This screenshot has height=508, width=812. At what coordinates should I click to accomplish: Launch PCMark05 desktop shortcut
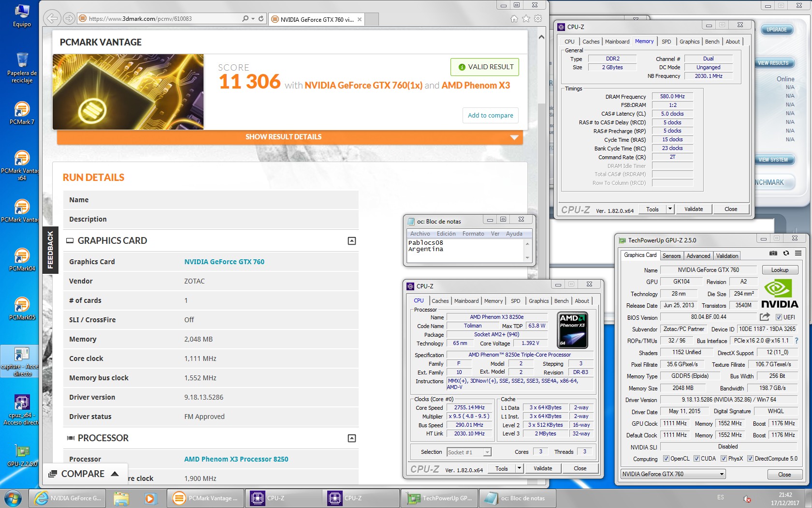pyautogui.click(x=22, y=308)
